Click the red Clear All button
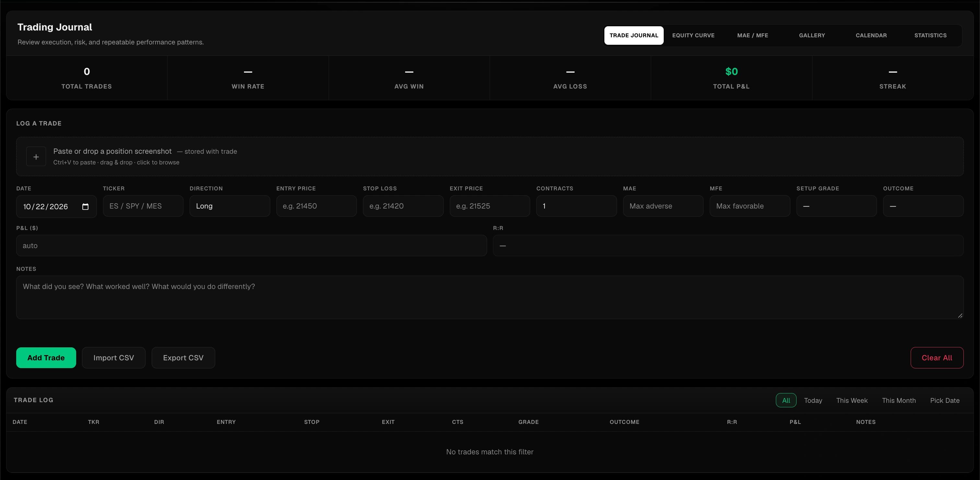Screen dimensions: 980x480 click(937, 358)
